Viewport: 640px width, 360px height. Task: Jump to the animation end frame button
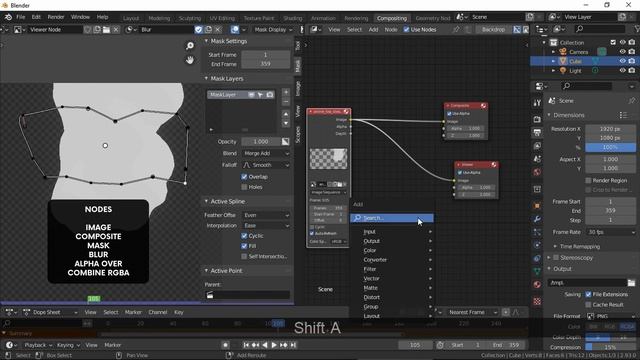(293, 345)
